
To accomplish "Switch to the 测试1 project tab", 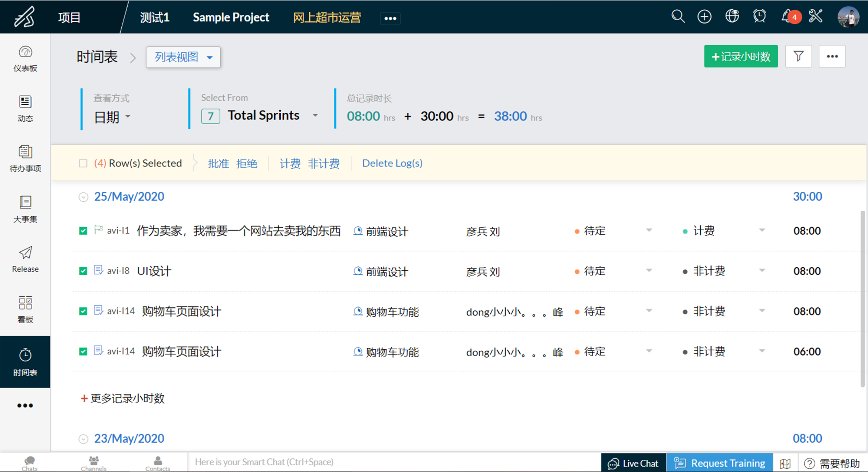I will [x=155, y=17].
